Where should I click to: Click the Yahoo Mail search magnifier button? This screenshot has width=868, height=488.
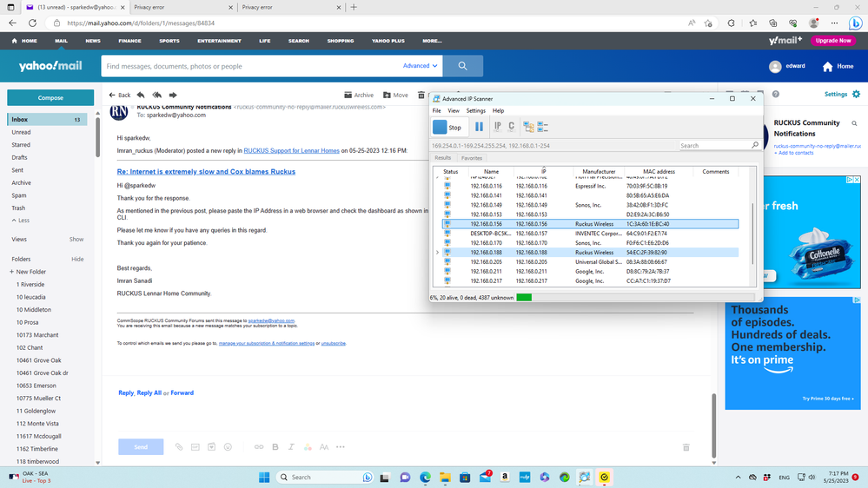[x=463, y=66]
